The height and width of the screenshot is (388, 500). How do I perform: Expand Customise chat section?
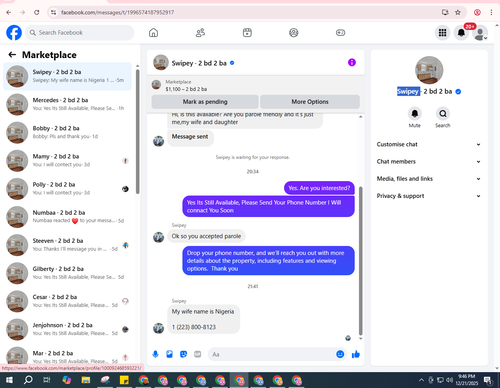coord(429,144)
